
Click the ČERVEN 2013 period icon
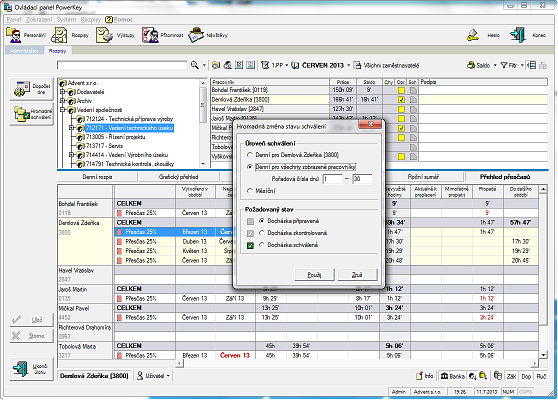[x=295, y=65]
